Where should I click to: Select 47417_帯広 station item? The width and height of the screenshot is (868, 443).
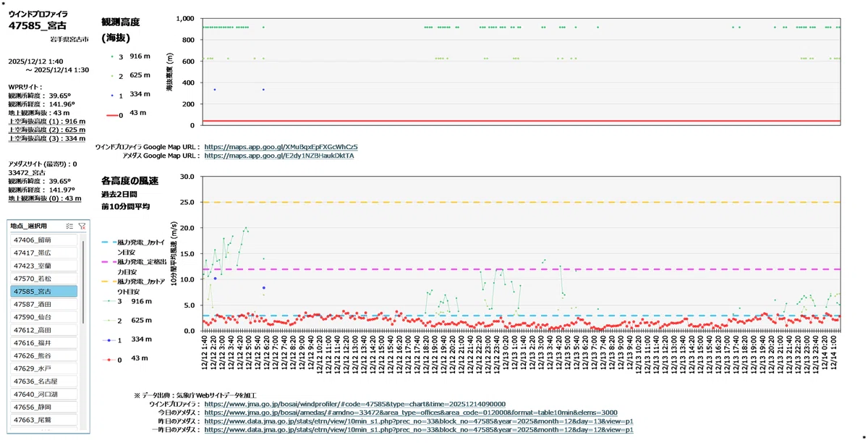click(43, 253)
